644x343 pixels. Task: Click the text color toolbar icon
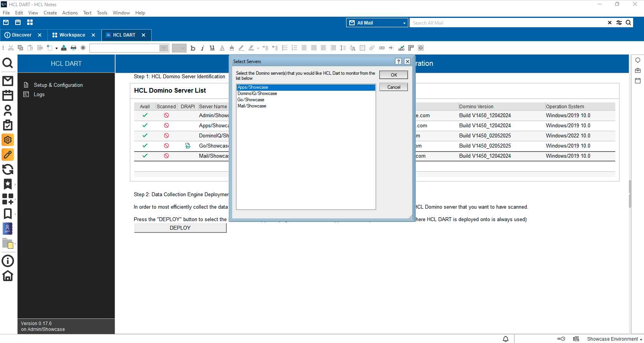222,48
